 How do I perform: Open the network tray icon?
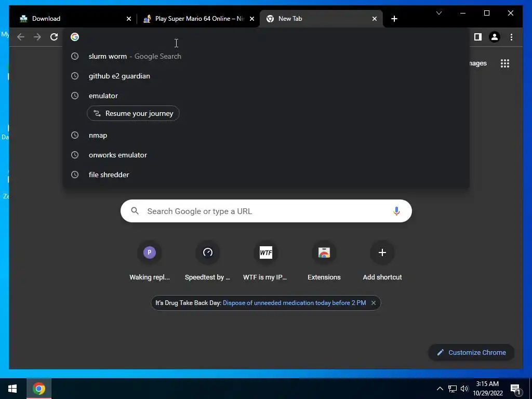coord(453,389)
